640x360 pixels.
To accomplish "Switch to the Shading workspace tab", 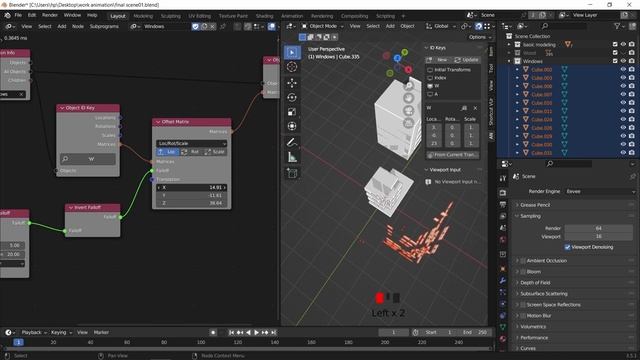I will point(264,16).
